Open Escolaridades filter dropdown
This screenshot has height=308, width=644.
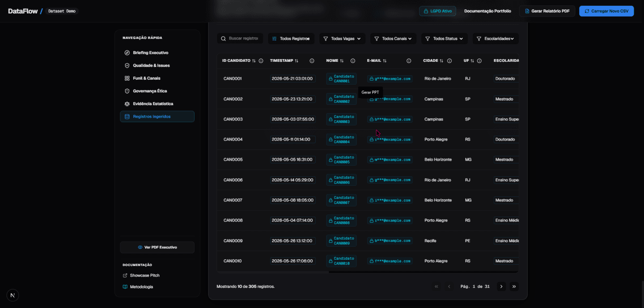point(496,38)
